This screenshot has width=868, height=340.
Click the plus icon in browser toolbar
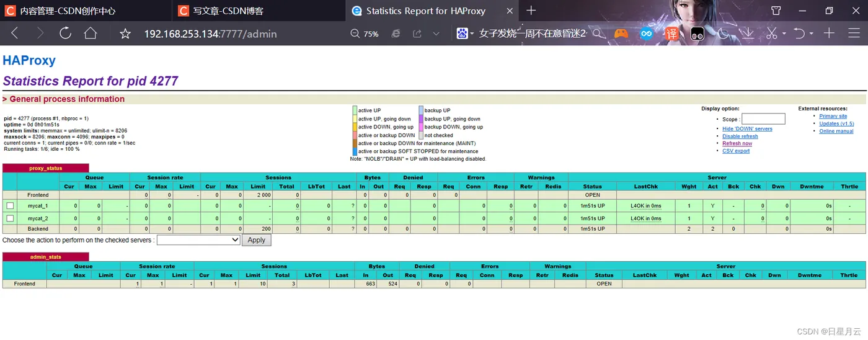click(x=829, y=34)
